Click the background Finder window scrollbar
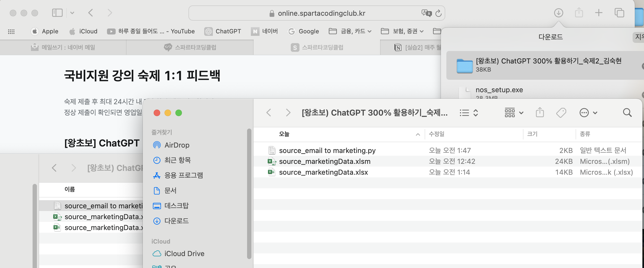Screen dimensions: 644x268 (x=34, y=226)
